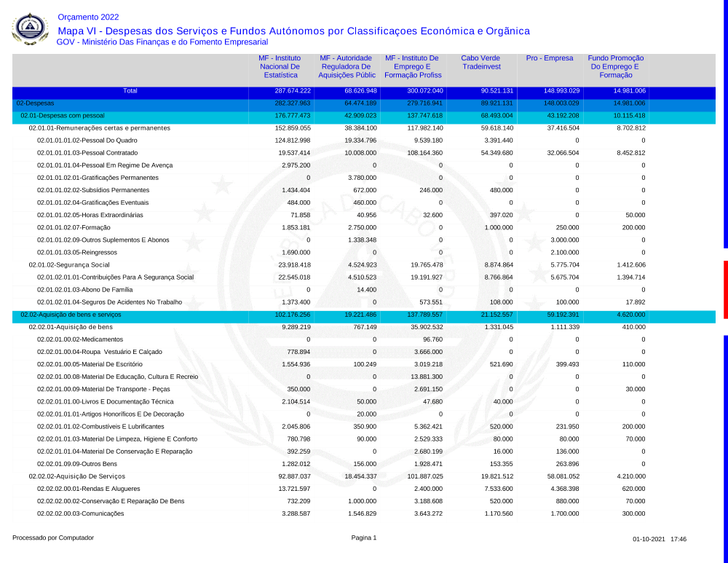Click the 02.02.02.00.03-Comunicações row label

point(80,513)
